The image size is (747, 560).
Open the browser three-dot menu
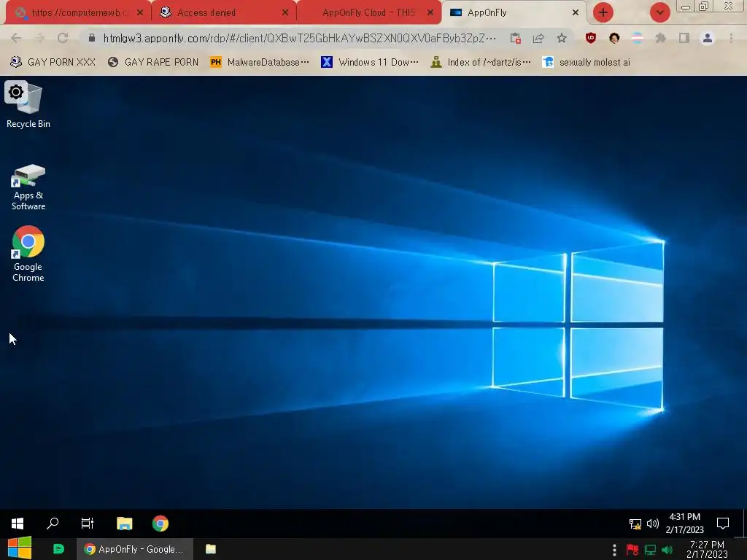tap(731, 38)
